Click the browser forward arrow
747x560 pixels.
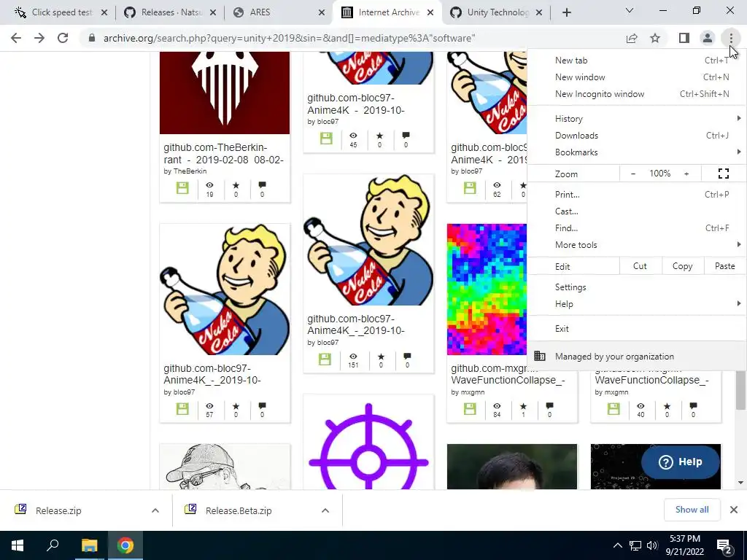[39, 38]
